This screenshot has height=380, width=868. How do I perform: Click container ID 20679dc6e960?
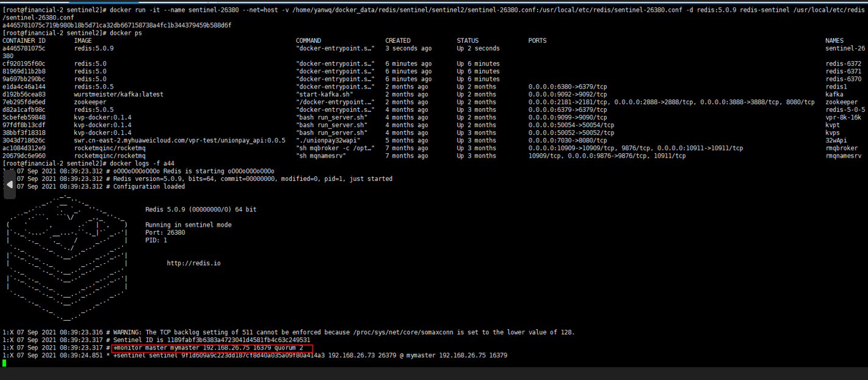(24, 156)
